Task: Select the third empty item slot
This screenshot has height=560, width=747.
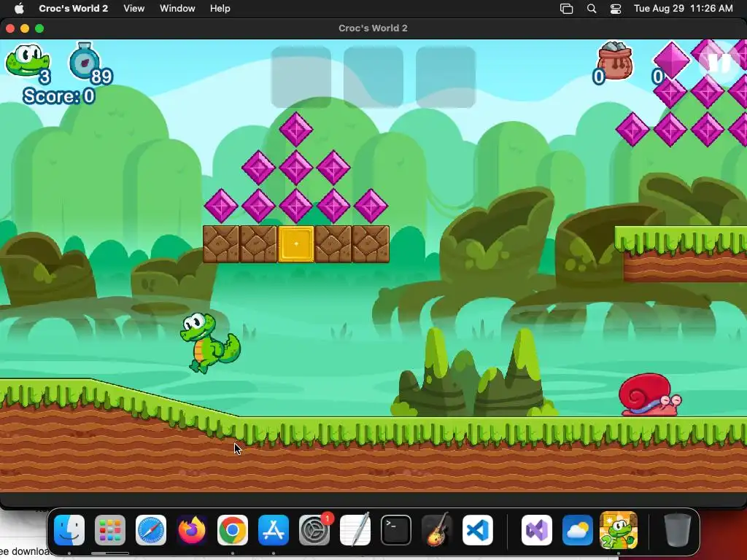Action: [x=446, y=77]
